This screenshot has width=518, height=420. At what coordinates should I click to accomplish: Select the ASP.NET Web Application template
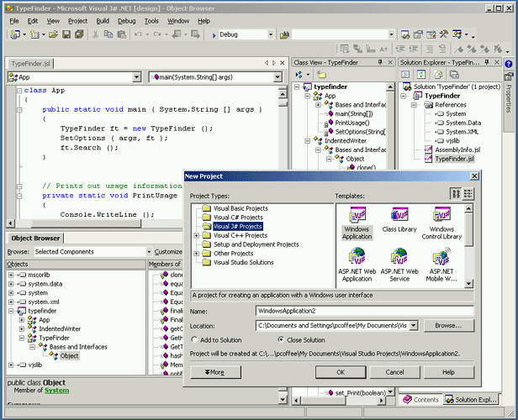[x=357, y=265]
